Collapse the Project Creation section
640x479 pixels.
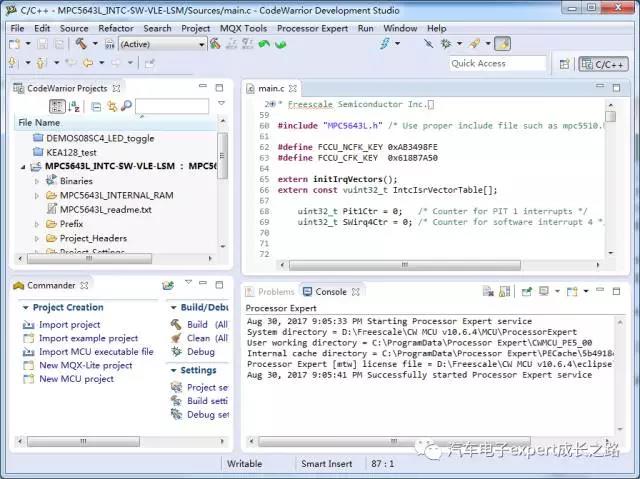click(x=25, y=308)
